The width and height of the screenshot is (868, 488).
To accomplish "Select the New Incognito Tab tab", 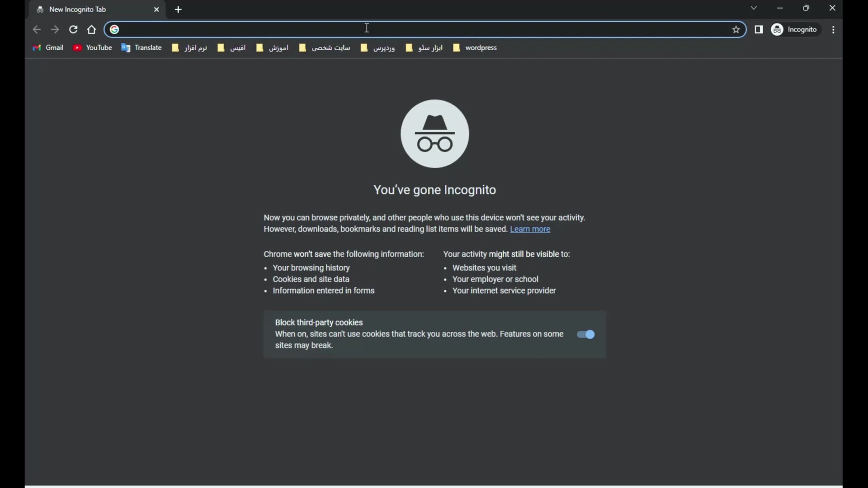I will (90, 9).
